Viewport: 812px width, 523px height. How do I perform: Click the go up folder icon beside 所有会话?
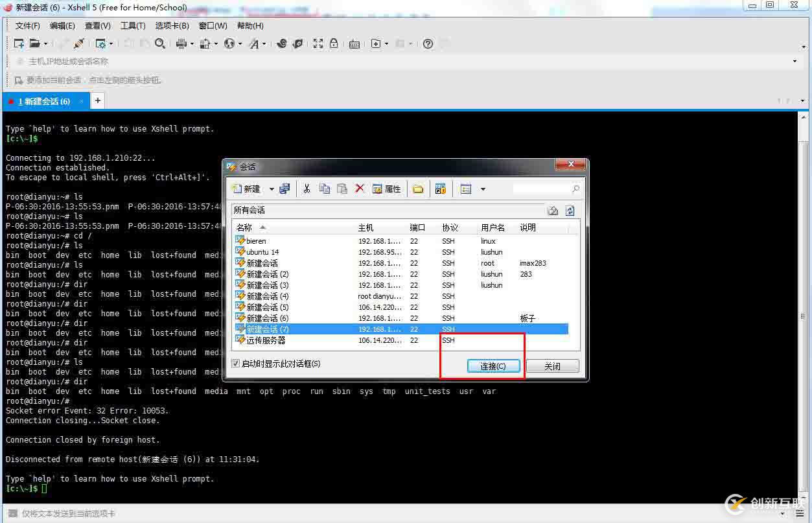(553, 210)
